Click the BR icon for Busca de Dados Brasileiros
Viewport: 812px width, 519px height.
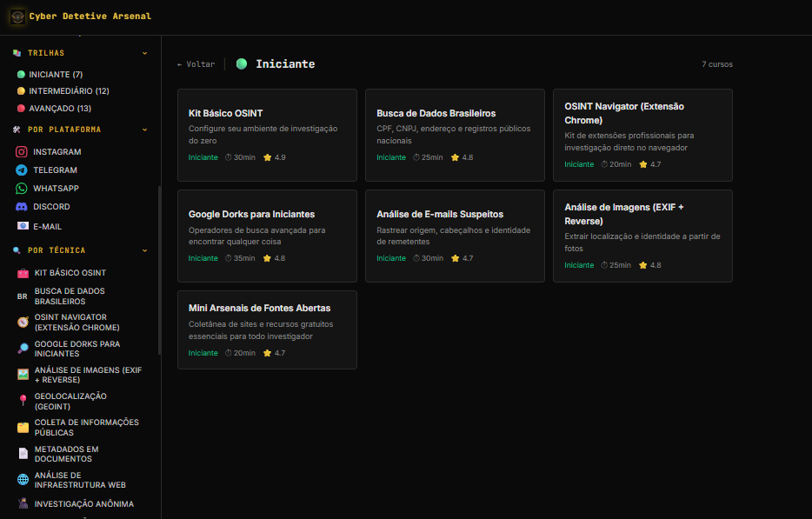[23, 296]
